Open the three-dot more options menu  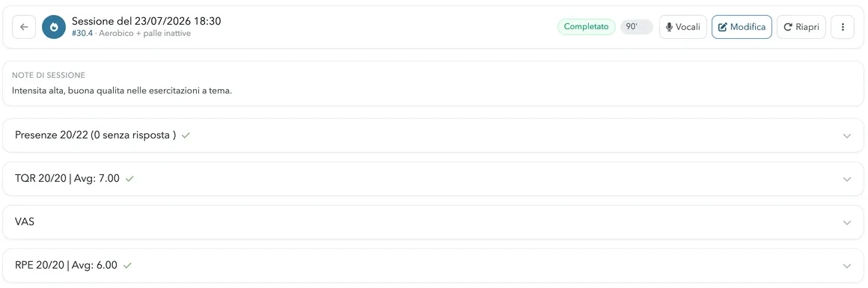[x=843, y=27]
